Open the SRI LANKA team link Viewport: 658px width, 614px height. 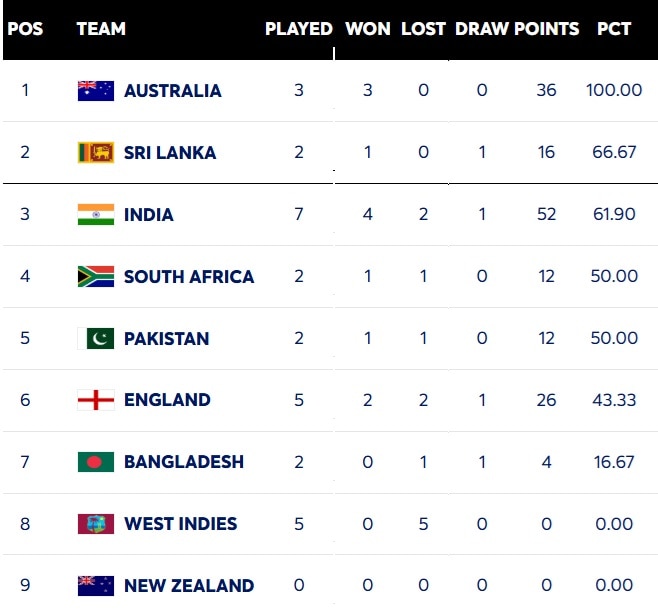tap(169, 153)
